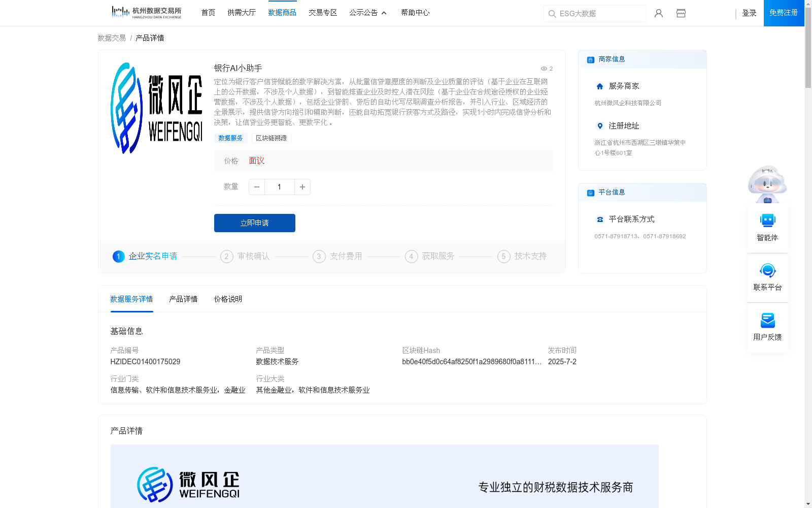Click the 立即申请 button
This screenshot has width=812, height=508.
(x=255, y=223)
